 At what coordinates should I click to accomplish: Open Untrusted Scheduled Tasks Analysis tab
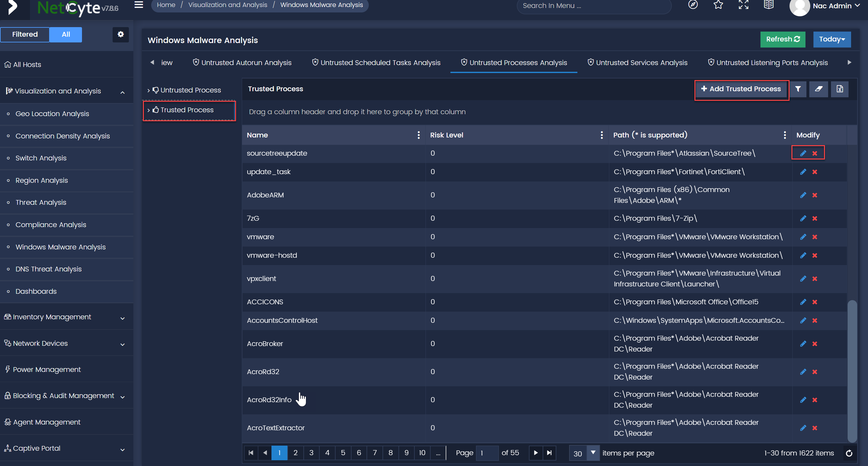[x=376, y=63]
